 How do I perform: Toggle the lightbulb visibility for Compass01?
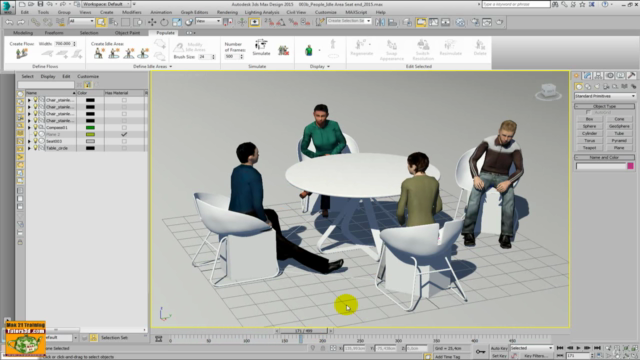[35, 127]
